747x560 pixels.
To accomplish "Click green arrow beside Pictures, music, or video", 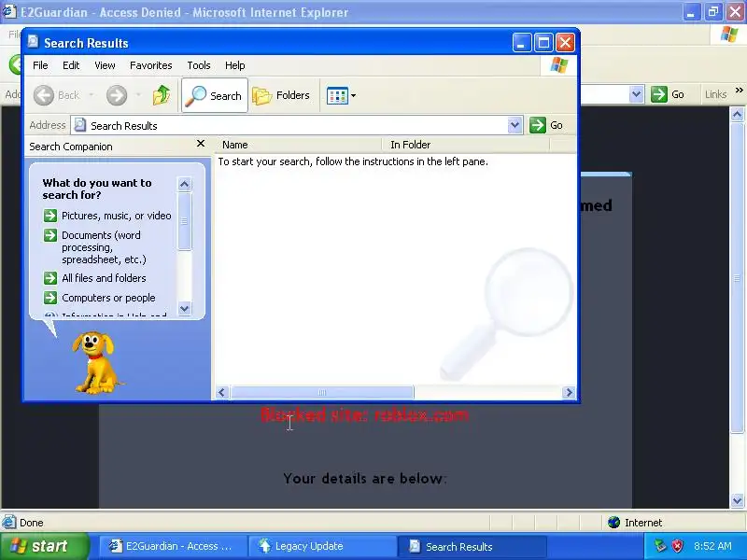I will coord(50,216).
